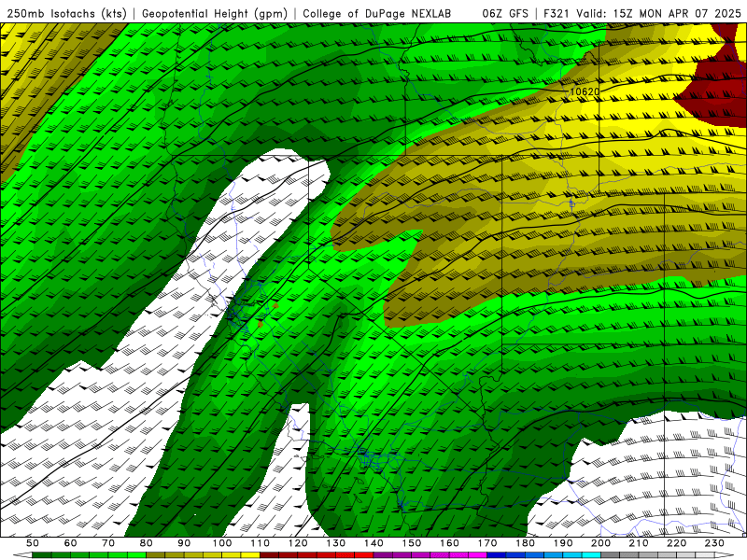The image size is (747, 560).
Task: Click the '230' color scale label
Action: [714, 543]
